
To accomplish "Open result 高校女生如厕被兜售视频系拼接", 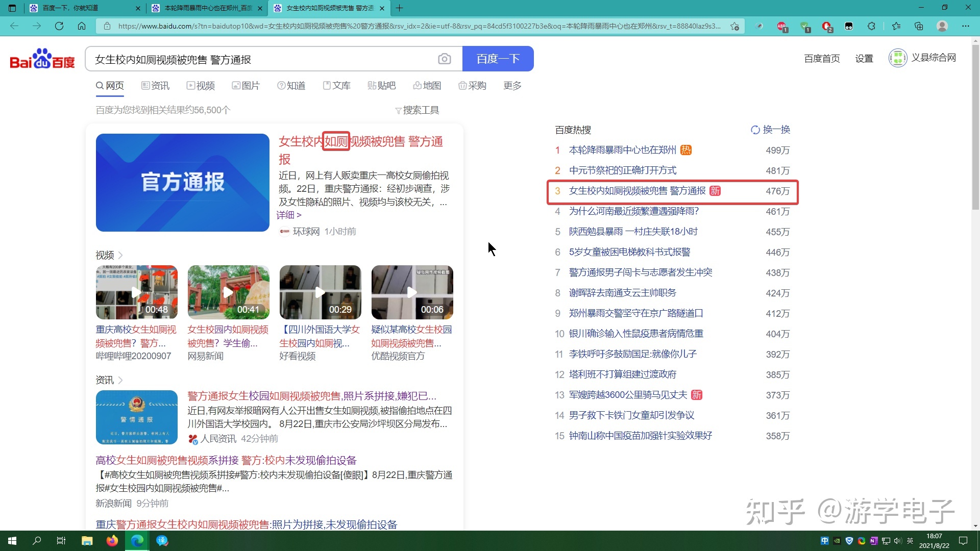I will (x=226, y=460).
